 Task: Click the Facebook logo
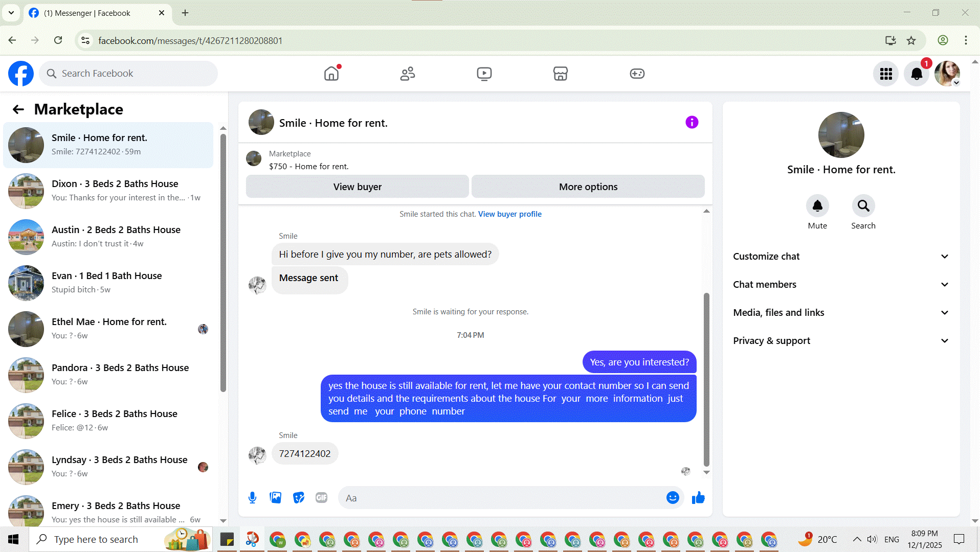(21, 74)
